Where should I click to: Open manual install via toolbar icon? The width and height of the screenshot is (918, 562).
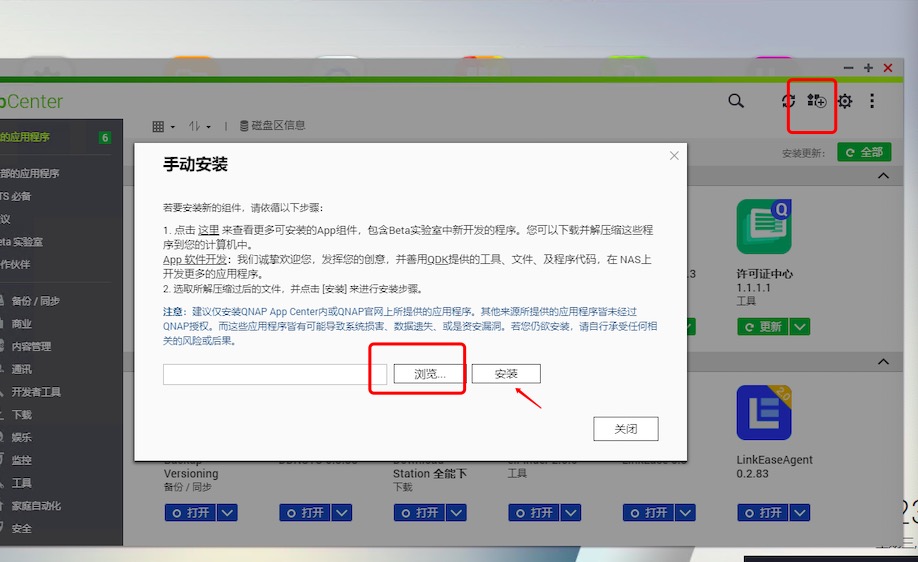click(817, 101)
